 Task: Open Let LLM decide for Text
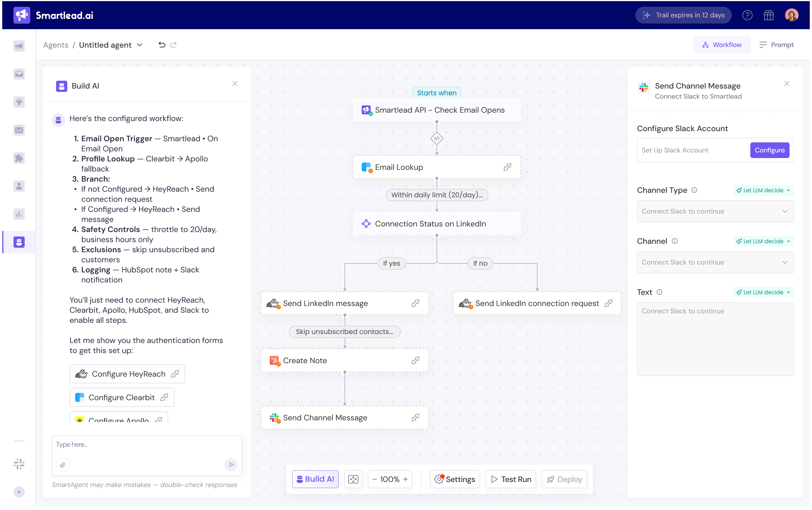pyautogui.click(x=763, y=292)
